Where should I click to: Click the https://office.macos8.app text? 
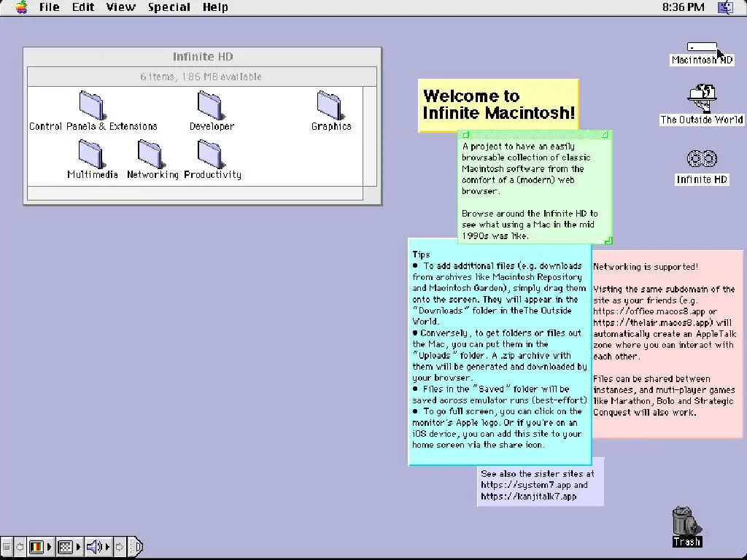coord(649,311)
